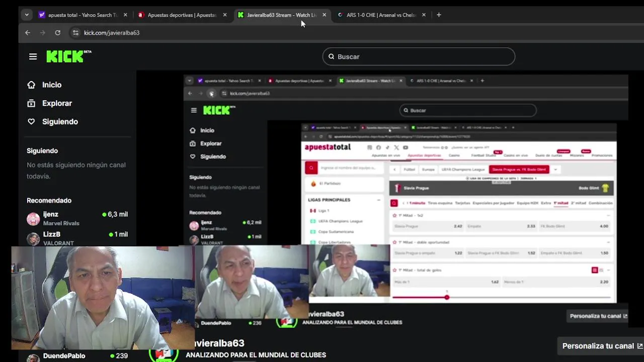Image resolution: width=644 pixels, height=362 pixels.
Task: Click Bodo Glimt yellow jersey icon
Action: pyautogui.click(x=605, y=188)
